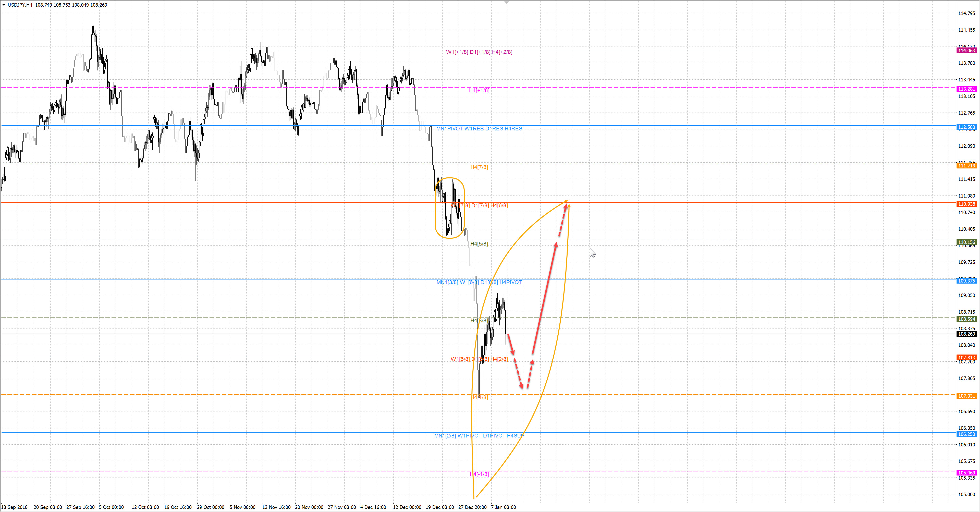Screen dimensions: 980x512
Task: Click the black 108.269 current price label
Action: (x=966, y=334)
